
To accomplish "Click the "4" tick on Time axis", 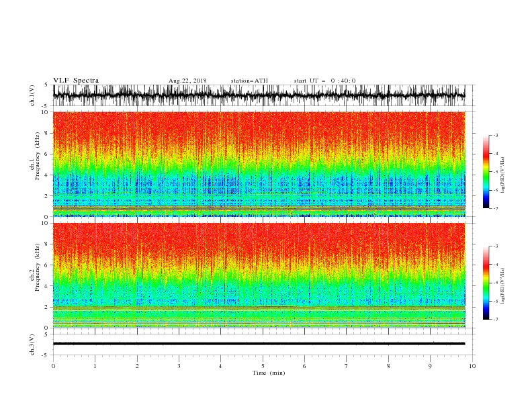I will pos(220,366).
